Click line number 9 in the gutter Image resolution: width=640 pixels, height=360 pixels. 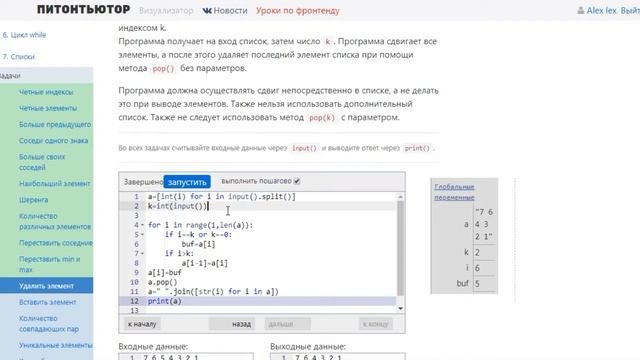click(x=136, y=273)
